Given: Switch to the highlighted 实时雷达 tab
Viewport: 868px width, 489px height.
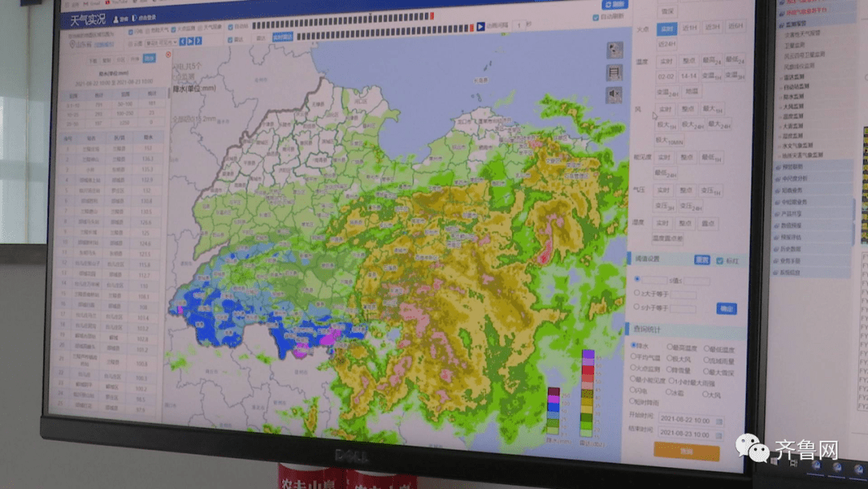Looking at the screenshot, I should tap(282, 37).
